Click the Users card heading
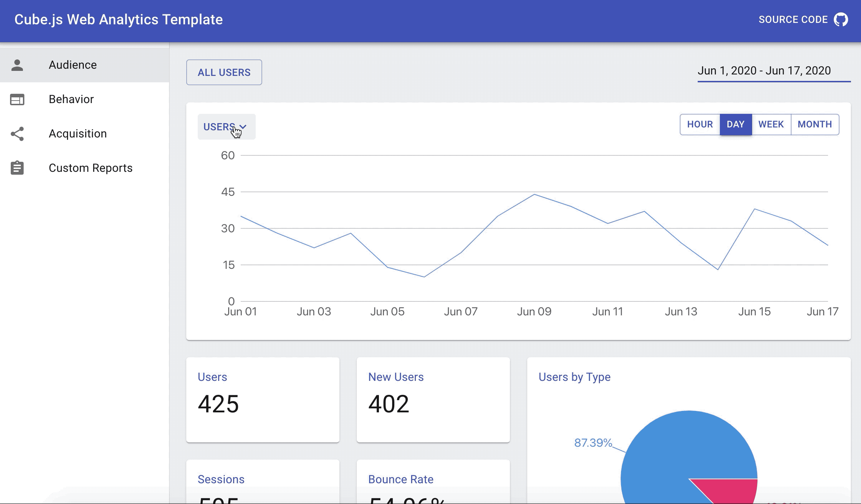 (x=212, y=377)
